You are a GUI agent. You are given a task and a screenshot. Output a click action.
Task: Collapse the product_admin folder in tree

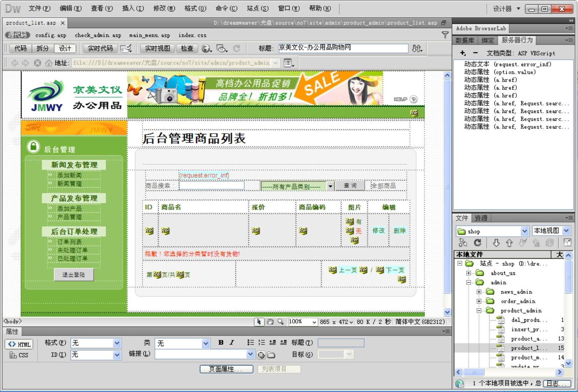coord(479,311)
